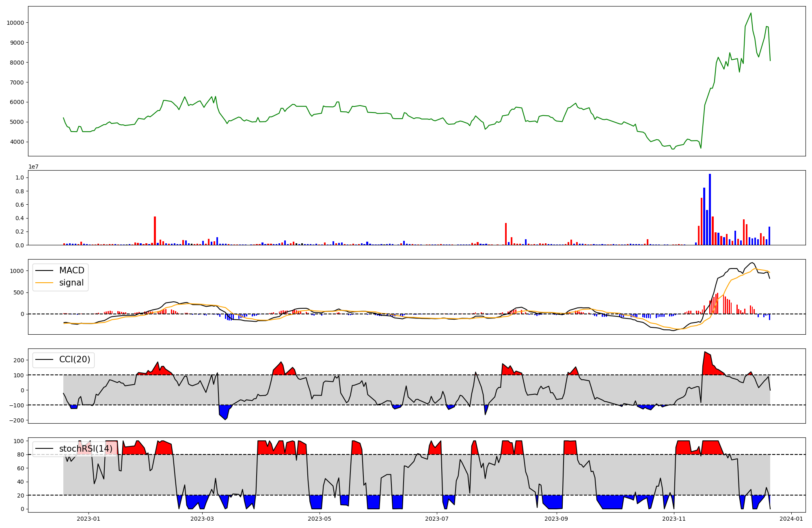
Task: Click the 80 tick on the stochRSI axis
Action: (20, 454)
